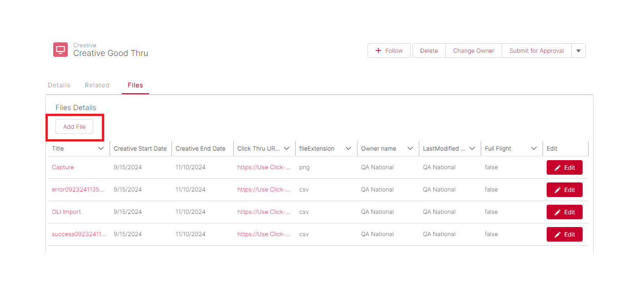This screenshot has height=288, width=644.
Task: Expand the Full Flight column chevron
Action: pyautogui.click(x=534, y=148)
